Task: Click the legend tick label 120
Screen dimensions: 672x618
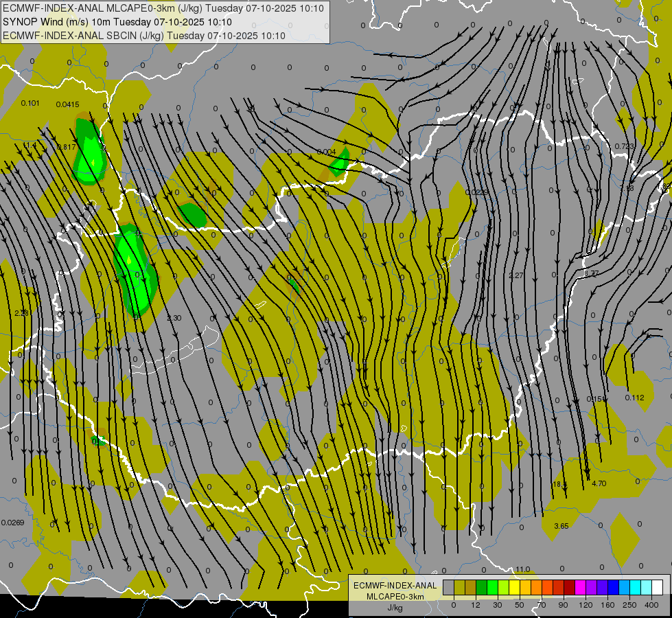Action: pyautogui.click(x=586, y=605)
